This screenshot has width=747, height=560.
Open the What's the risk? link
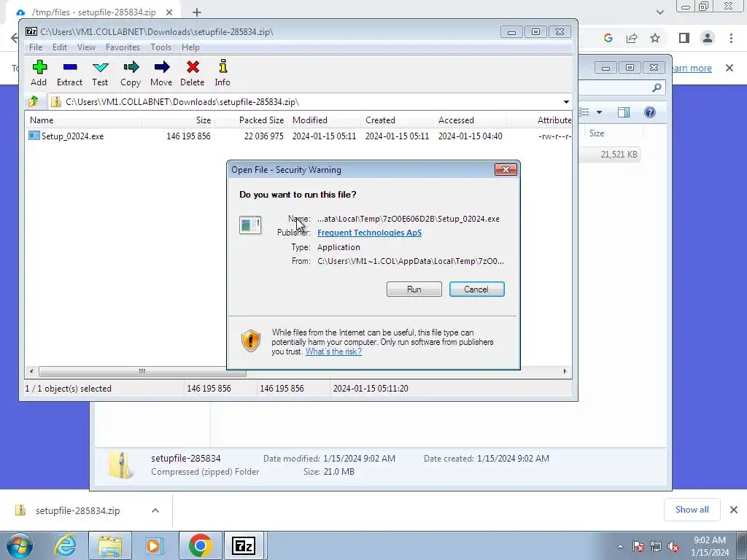pyautogui.click(x=333, y=351)
